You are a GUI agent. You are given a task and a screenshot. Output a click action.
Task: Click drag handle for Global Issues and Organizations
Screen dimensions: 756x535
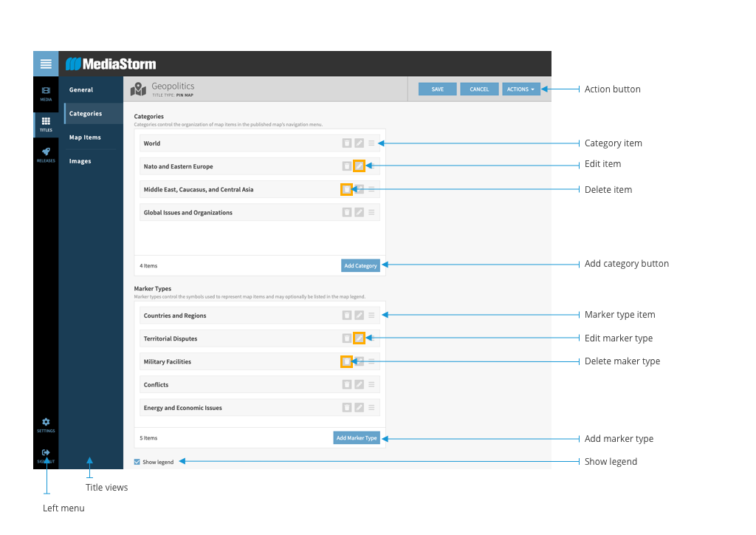coord(371,213)
